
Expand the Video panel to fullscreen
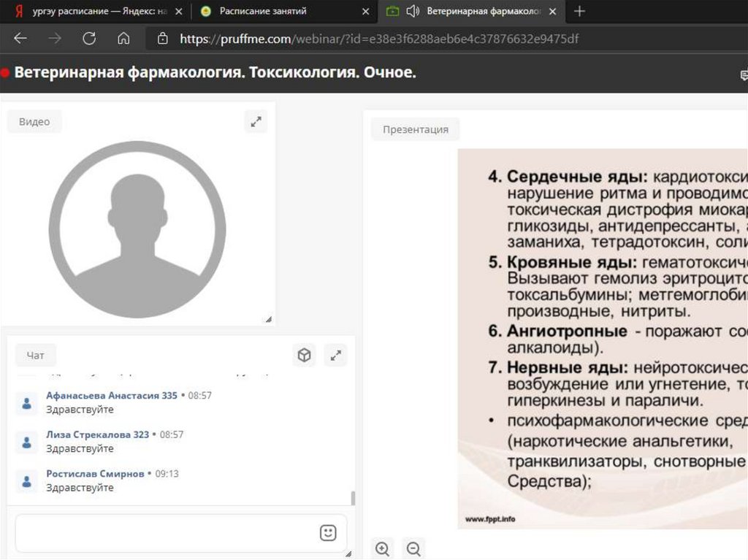tap(256, 122)
